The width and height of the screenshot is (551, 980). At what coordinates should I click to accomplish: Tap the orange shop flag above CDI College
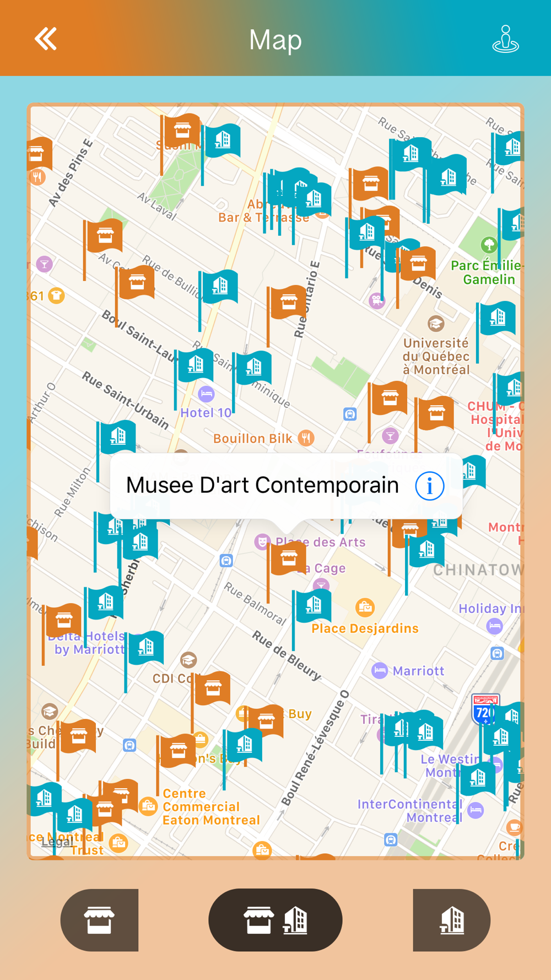click(213, 688)
